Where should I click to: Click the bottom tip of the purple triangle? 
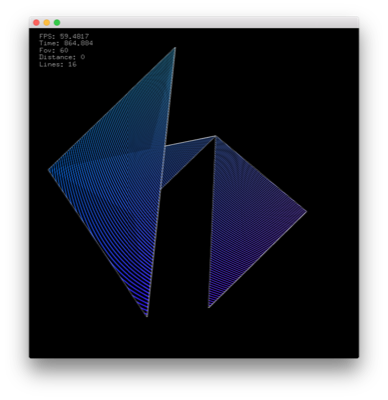click(x=209, y=307)
